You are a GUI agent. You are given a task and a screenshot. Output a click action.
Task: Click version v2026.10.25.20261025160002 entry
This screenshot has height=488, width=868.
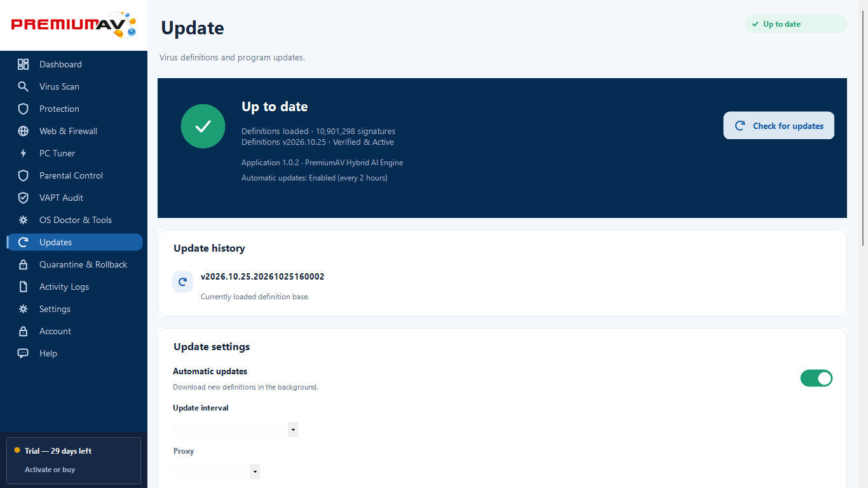(262, 276)
